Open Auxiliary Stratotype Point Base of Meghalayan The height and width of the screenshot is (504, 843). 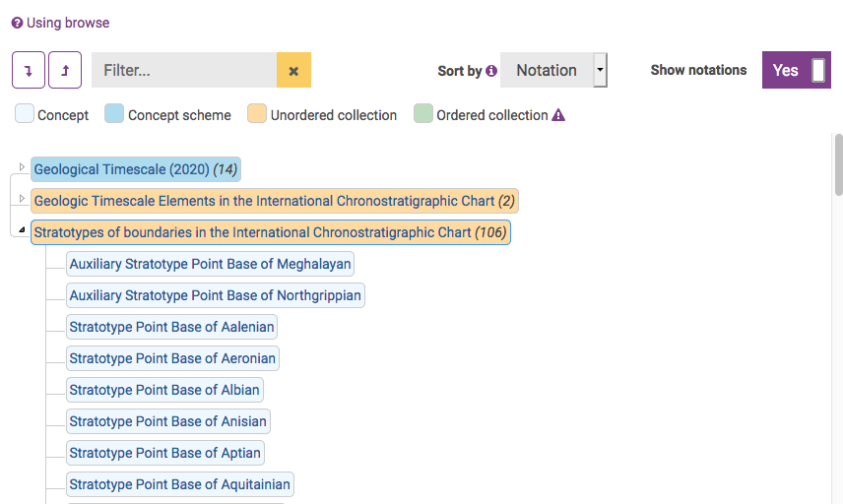(210, 264)
